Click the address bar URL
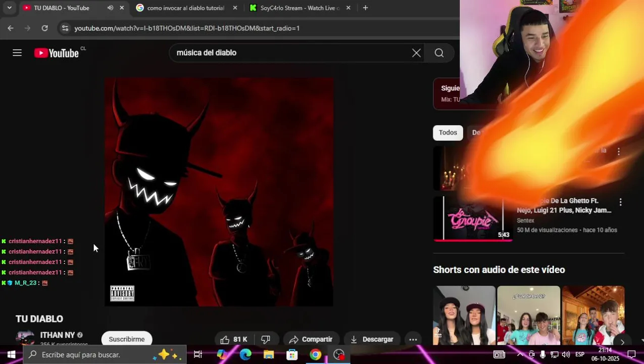 coord(187,28)
